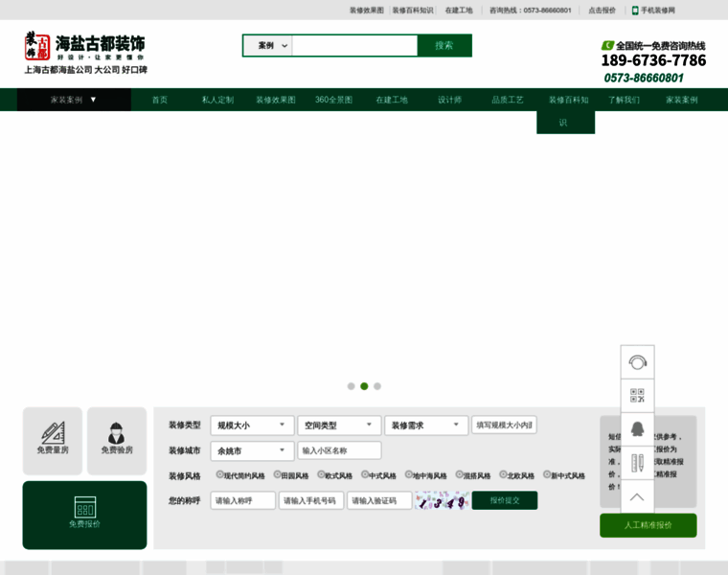Open 设计师 navigation item
The height and width of the screenshot is (575, 728).
[x=449, y=100]
